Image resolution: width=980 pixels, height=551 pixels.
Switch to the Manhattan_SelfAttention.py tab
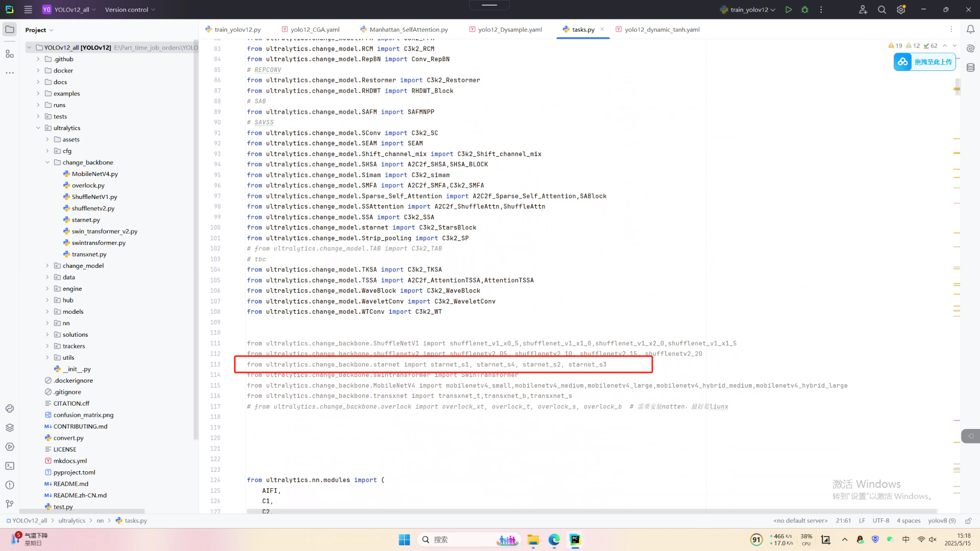point(408,30)
